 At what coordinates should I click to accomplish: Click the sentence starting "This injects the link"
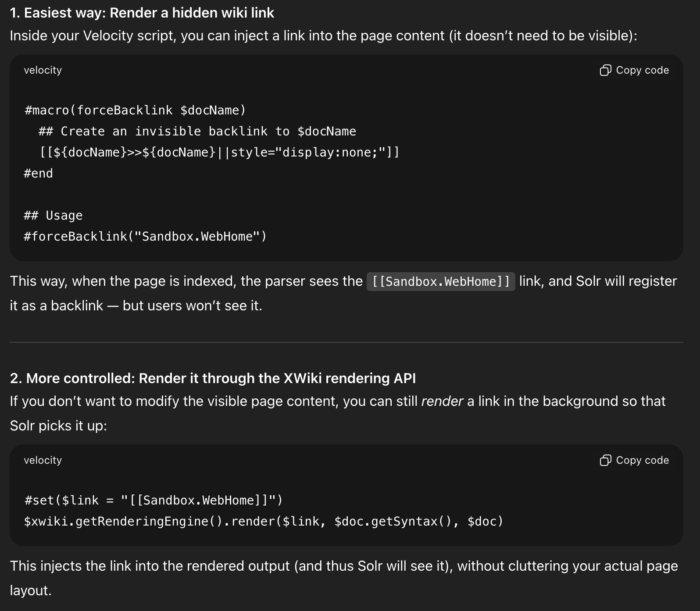coord(344,566)
